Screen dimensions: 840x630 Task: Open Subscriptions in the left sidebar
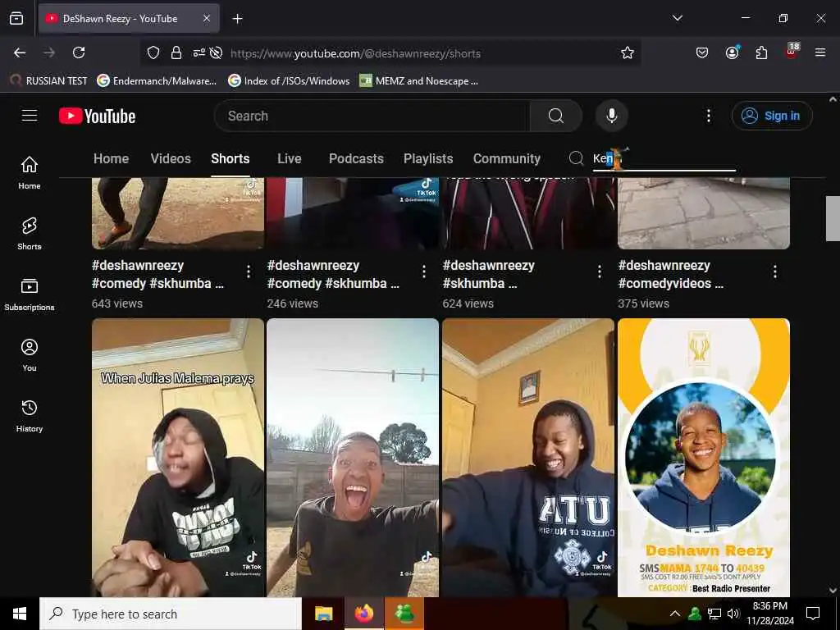coord(30,294)
